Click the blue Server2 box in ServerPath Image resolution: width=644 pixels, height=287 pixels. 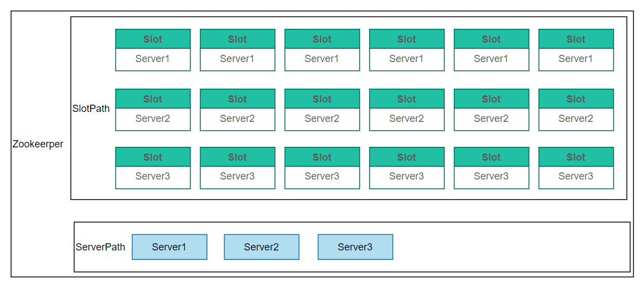261,247
